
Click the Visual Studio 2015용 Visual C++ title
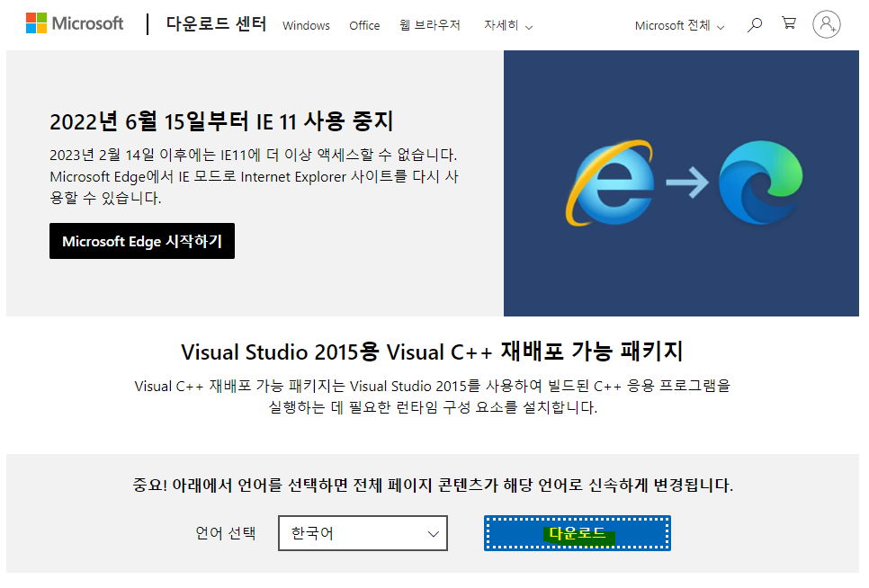[x=433, y=352]
